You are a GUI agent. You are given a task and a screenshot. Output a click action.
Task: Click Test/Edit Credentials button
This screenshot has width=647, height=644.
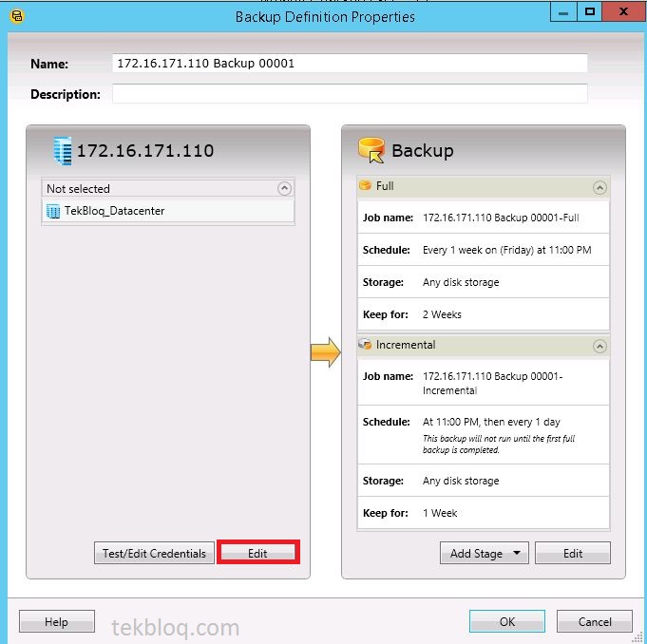pyautogui.click(x=154, y=553)
